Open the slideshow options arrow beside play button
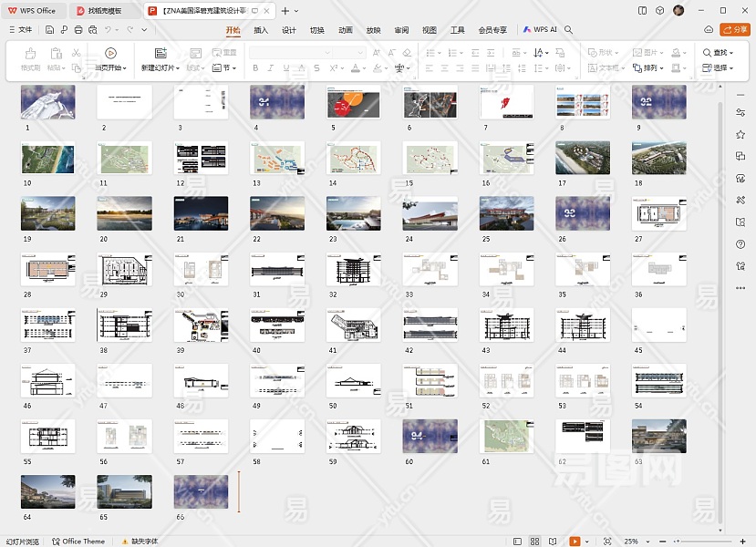The width and height of the screenshot is (756, 547). 587,542
